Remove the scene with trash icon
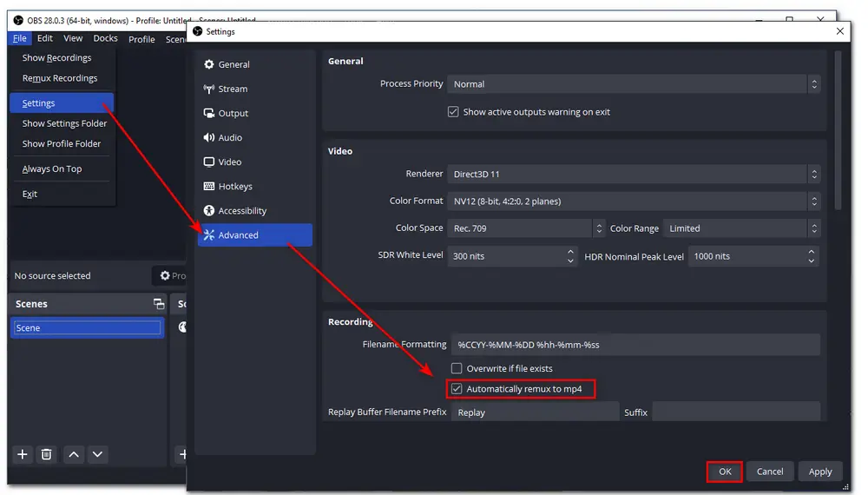Viewport: 868px width, 495px height. (47, 454)
